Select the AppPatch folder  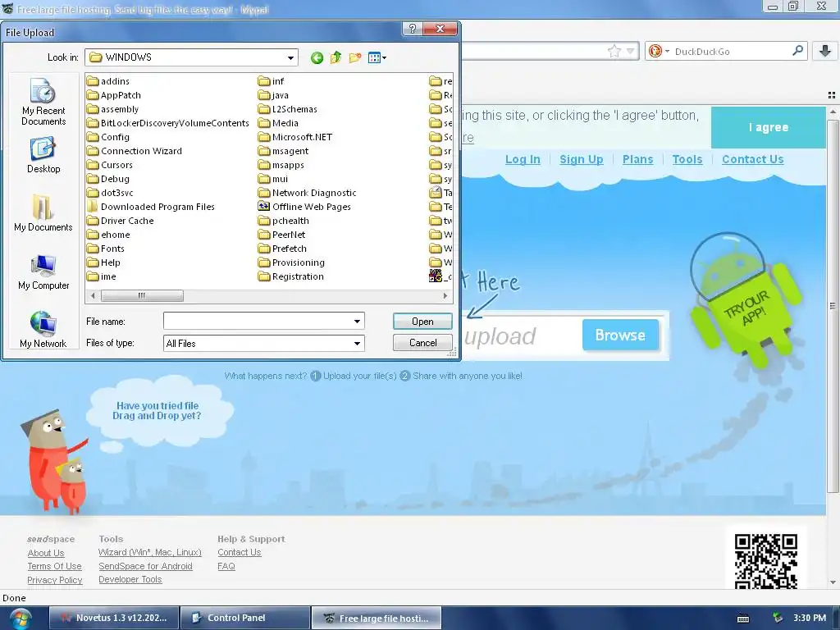pos(114,95)
